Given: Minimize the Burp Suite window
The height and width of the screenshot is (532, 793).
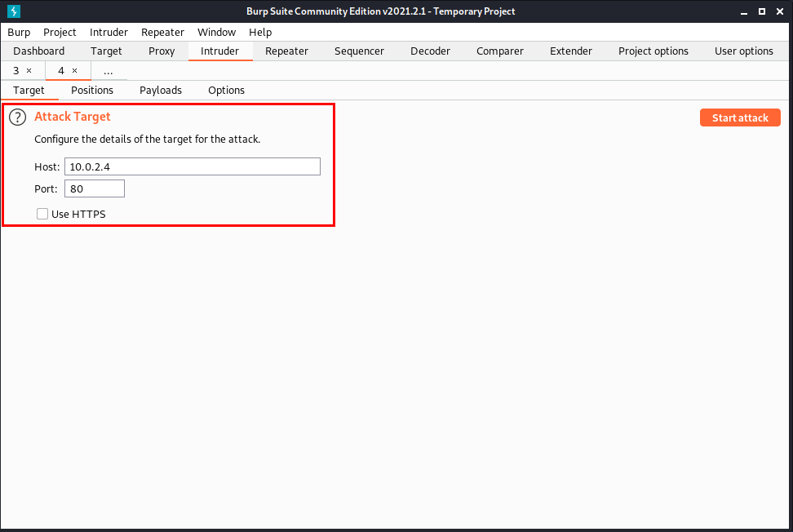Looking at the screenshot, I should 744,11.
